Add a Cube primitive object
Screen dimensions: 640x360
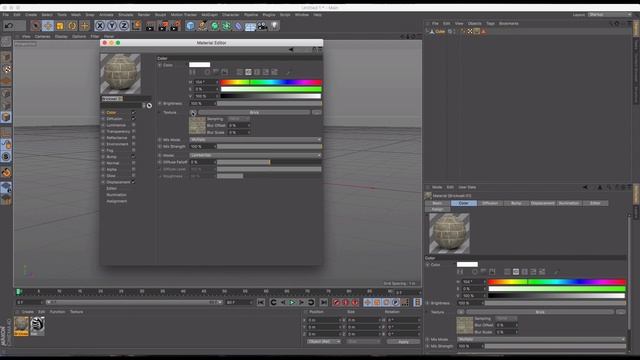coord(190,26)
